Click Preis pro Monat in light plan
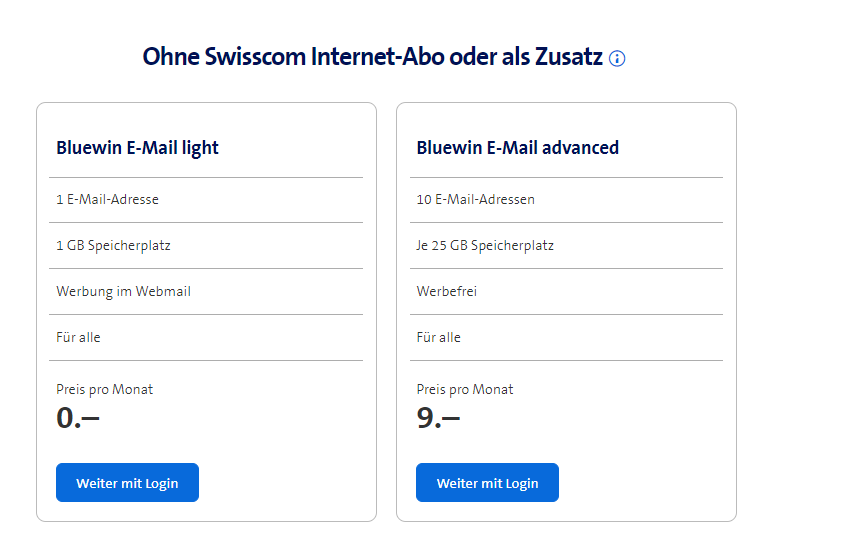844x543 pixels. coord(104,389)
